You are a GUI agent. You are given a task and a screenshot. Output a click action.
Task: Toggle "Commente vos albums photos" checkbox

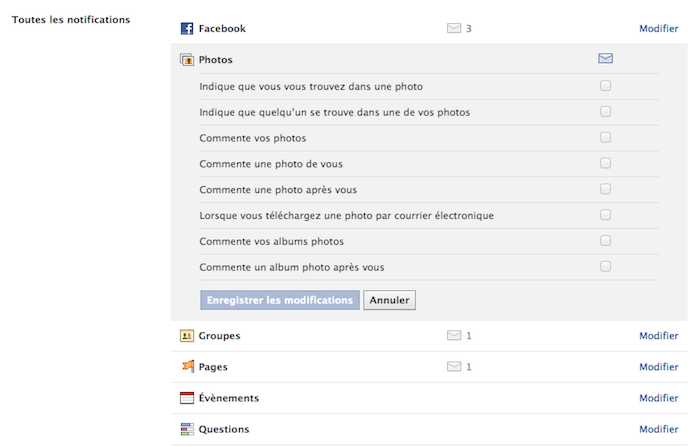[x=606, y=241]
